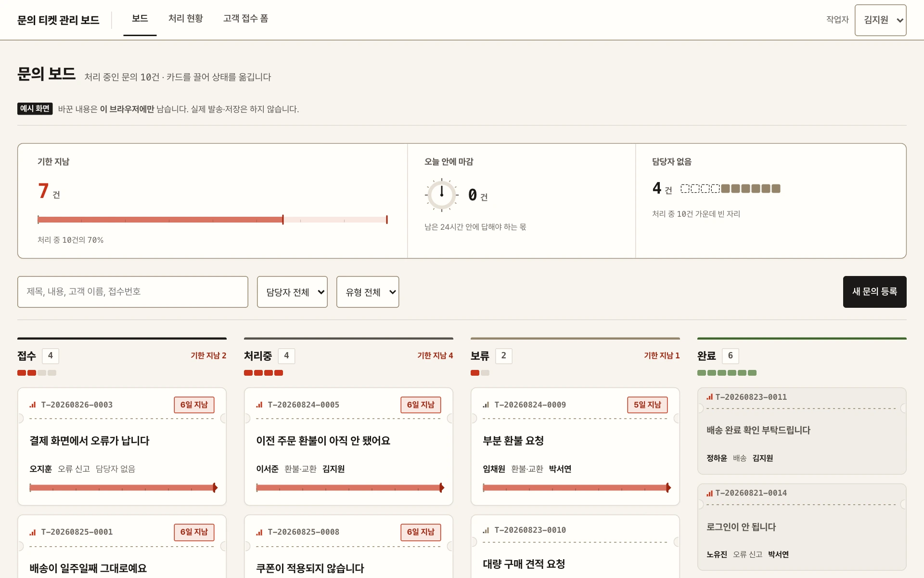Click the 배송 tag on 정하윤 card
This screenshot has height=578, width=924.
point(740,458)
